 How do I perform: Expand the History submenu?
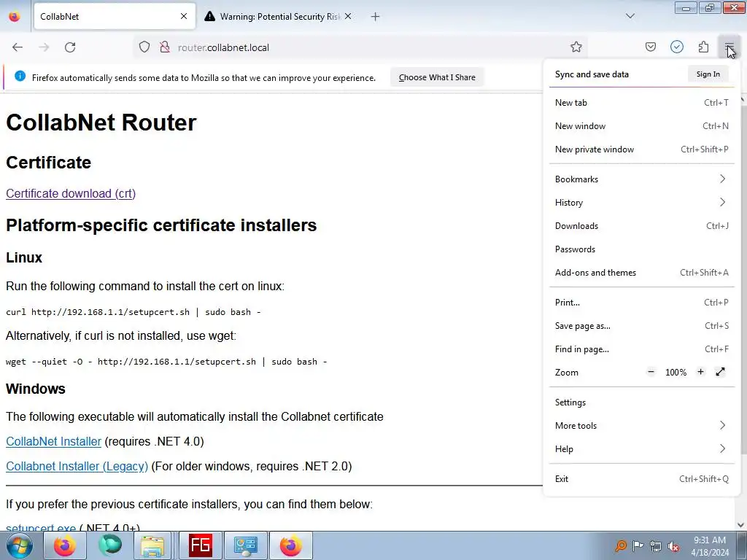coord(641,203)
